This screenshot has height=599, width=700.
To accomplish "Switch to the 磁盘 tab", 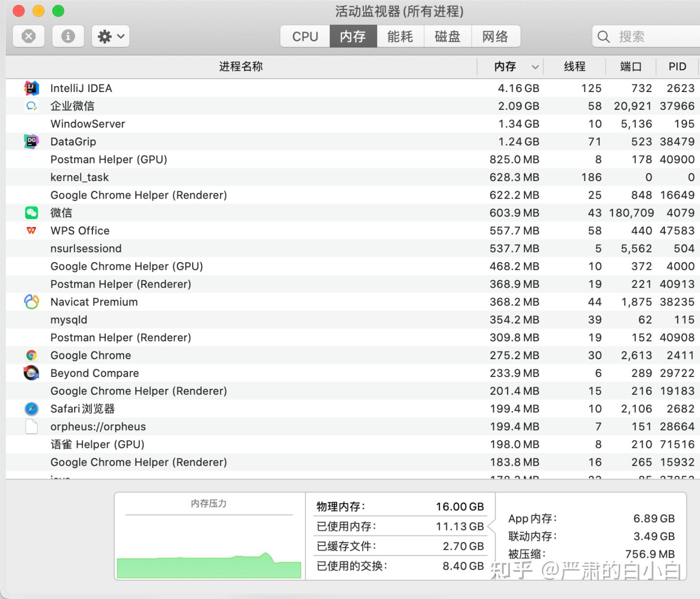I will coord(448,36).
